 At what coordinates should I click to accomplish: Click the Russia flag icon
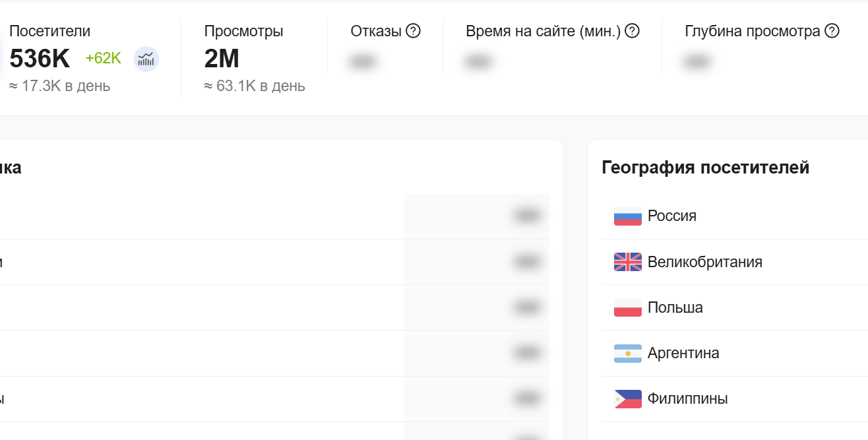click(x=627, y=216)
